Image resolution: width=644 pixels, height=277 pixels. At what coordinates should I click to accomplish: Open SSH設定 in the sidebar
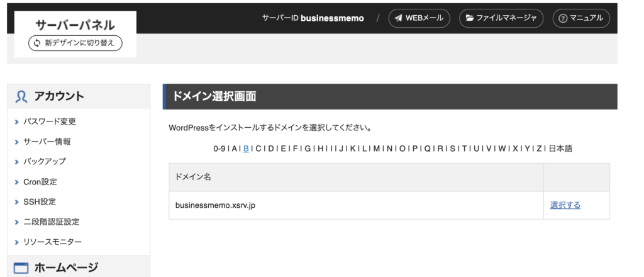coord(40,202)
